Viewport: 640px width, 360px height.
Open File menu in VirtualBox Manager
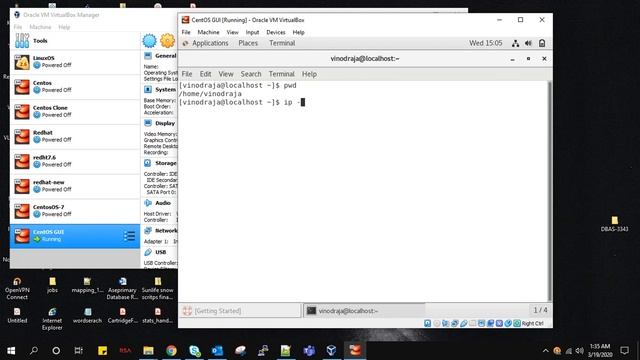[x=18, y=27]
